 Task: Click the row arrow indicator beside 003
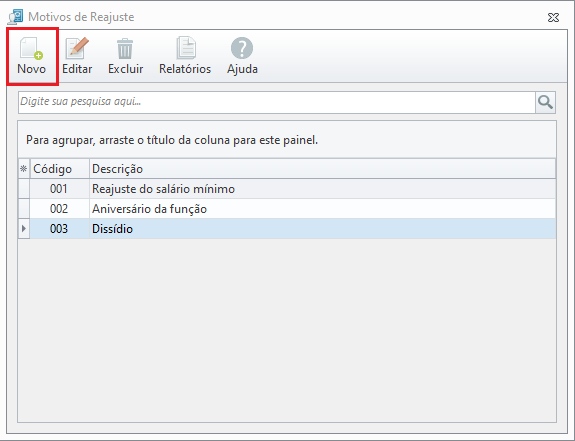pyautogui.click(x=24, y=229)
